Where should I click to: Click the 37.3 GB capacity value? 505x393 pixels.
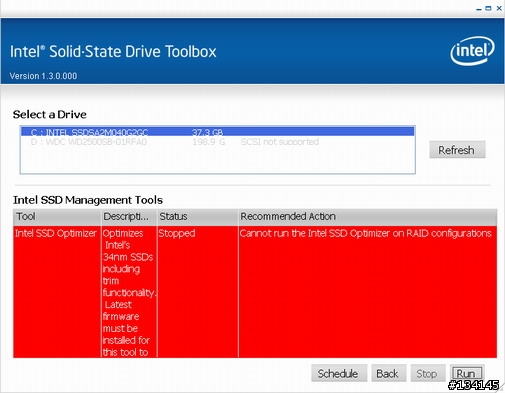(x=207, y=132)
